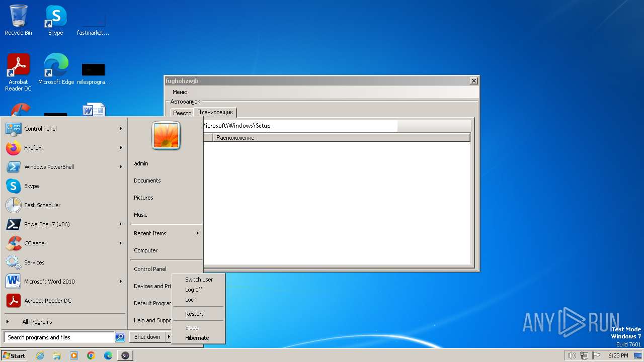Image resolution: width=644 pixels, height=362 pixels.
Task: Click the network tray icon
Action: coord(584,355)
